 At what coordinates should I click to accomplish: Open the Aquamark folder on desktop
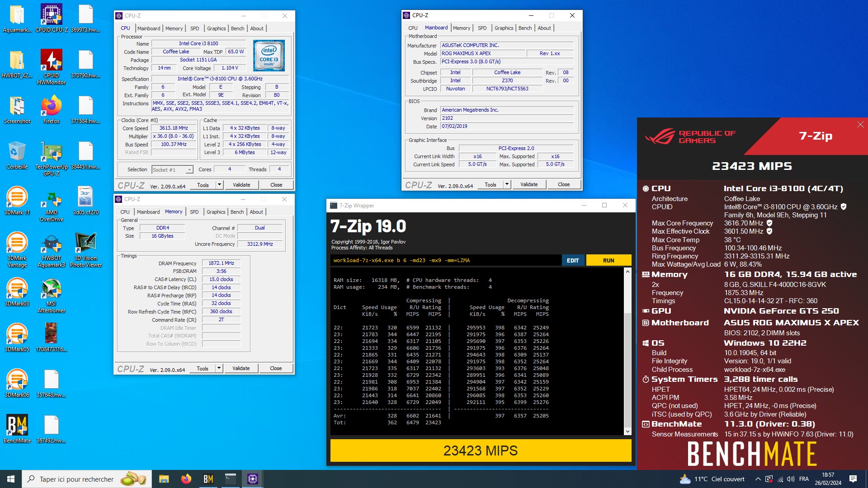coord(17,19)
